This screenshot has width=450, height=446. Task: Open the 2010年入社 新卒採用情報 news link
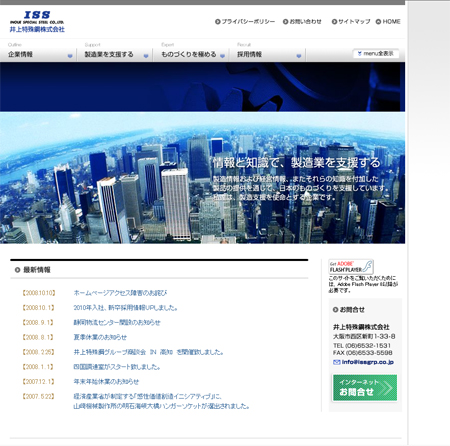125,308
